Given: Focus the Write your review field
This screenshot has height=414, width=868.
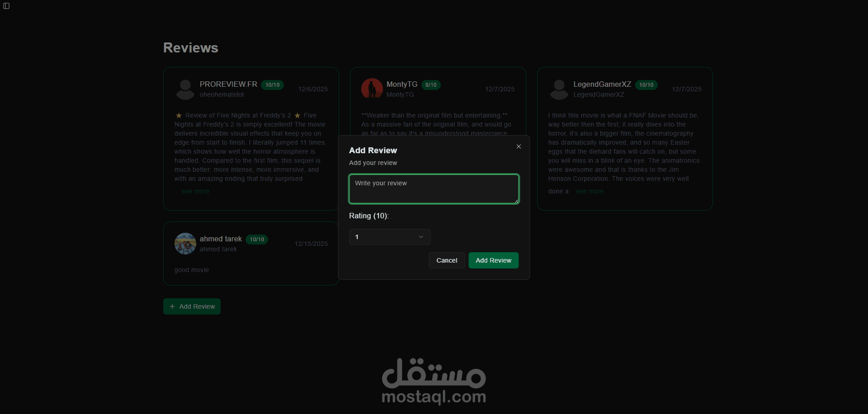Looking at the screenshot, I should 434,189.
